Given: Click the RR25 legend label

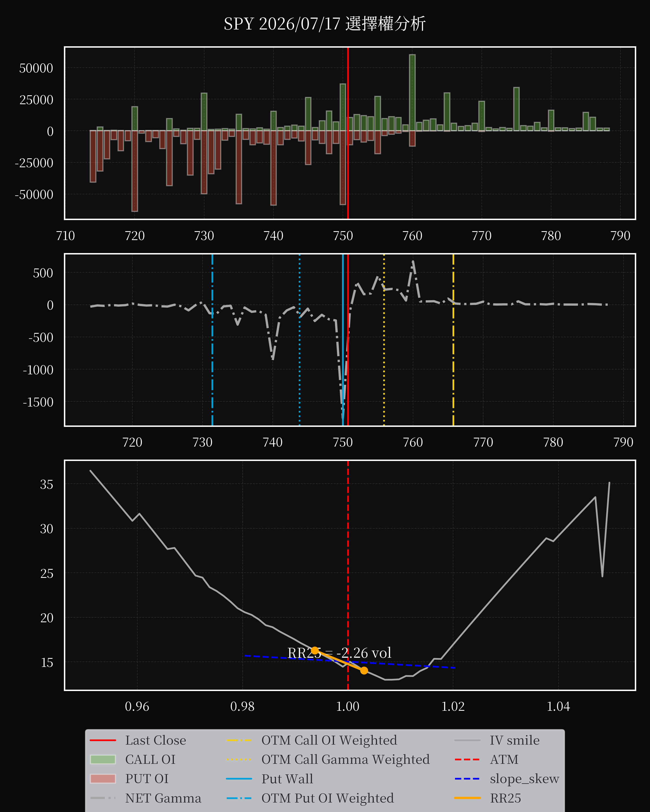Looking at the screenshot, I should (505, 798).
